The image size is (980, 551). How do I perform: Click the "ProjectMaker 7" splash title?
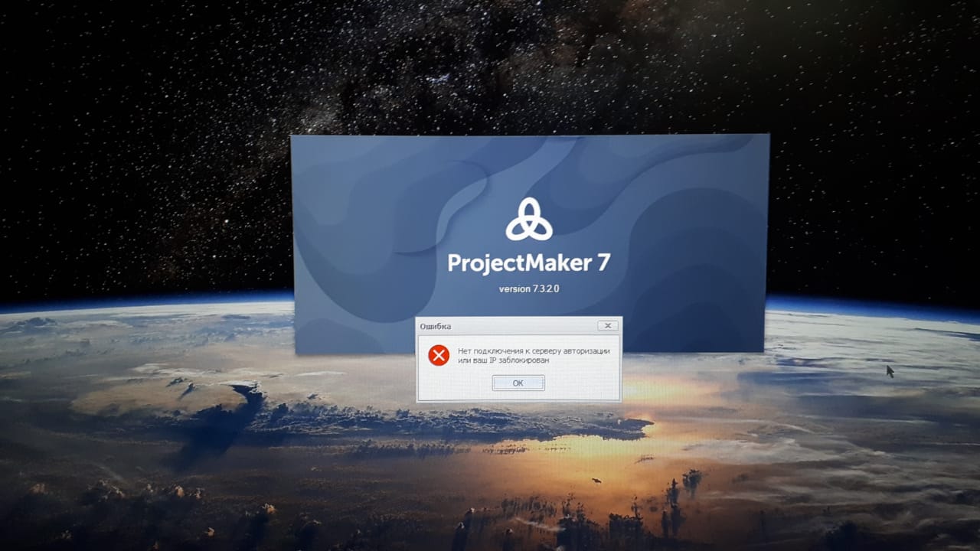(x=528, y=262)
